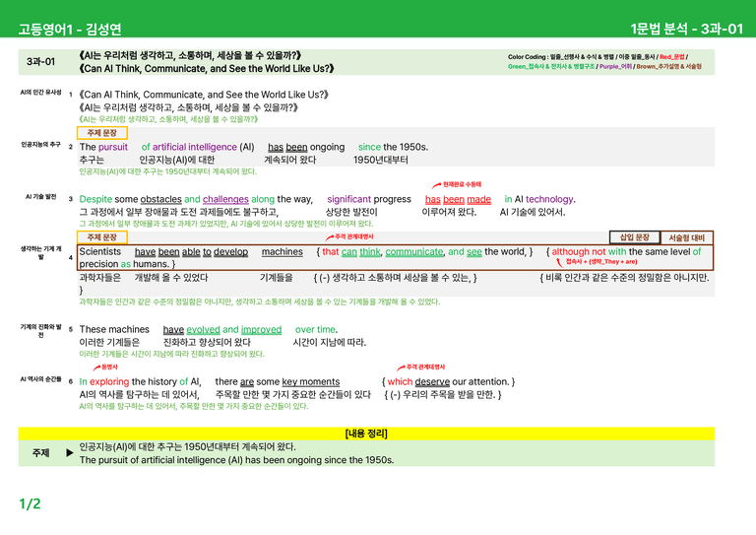Click header title 고등영어1 - 김성연

(70, 30)
